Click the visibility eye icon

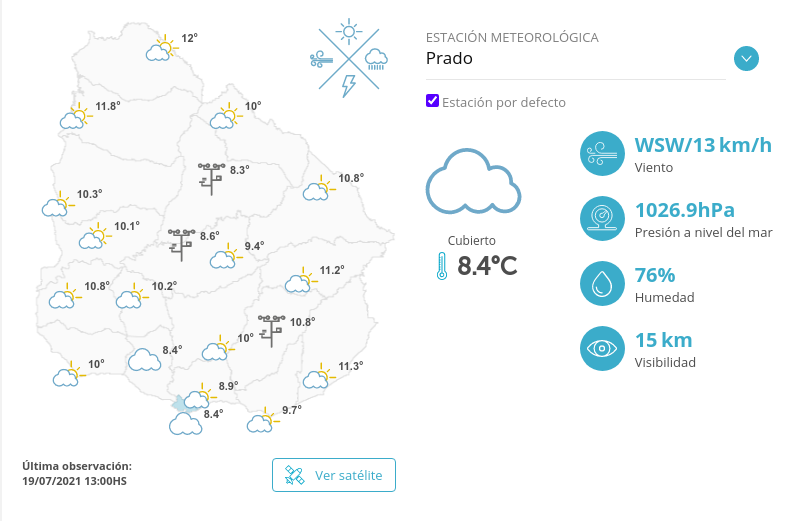(602, 348)
